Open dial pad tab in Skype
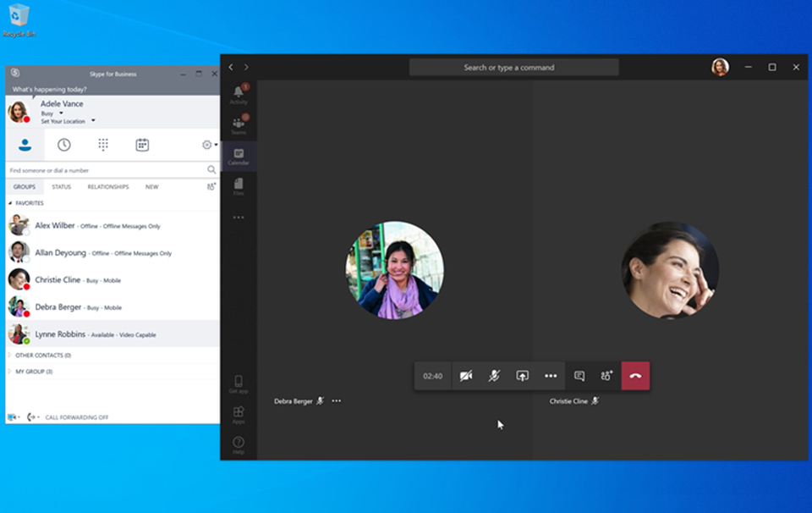812x513 pixels. click(x=103, y=145)
